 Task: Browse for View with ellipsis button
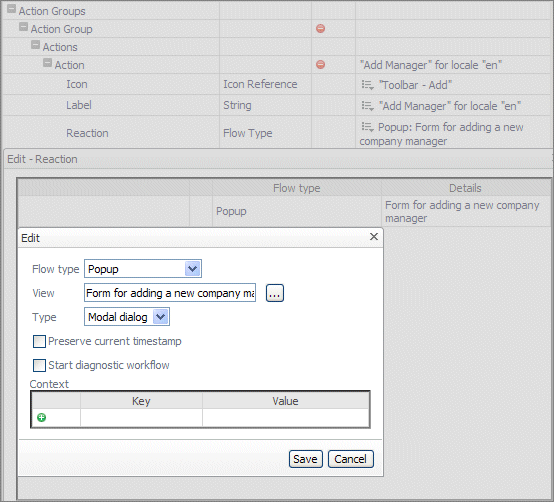click(x=275, y=293)
